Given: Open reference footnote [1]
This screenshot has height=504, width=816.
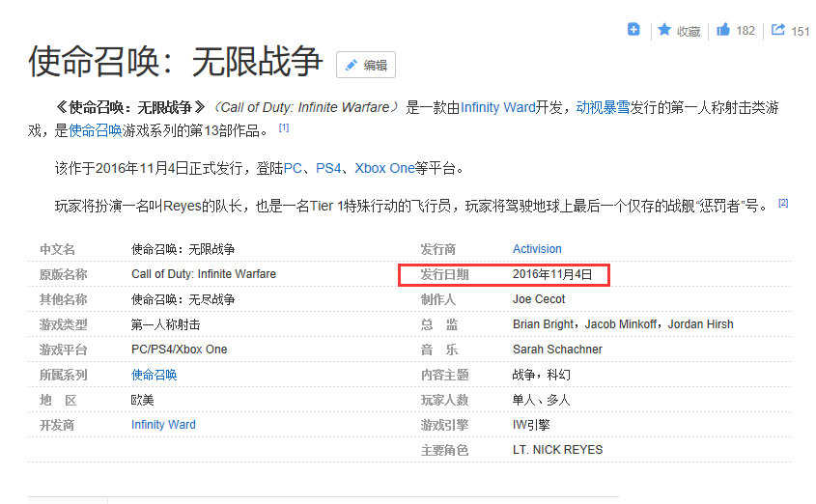Looking at the screenshot, I should (284, 127).
